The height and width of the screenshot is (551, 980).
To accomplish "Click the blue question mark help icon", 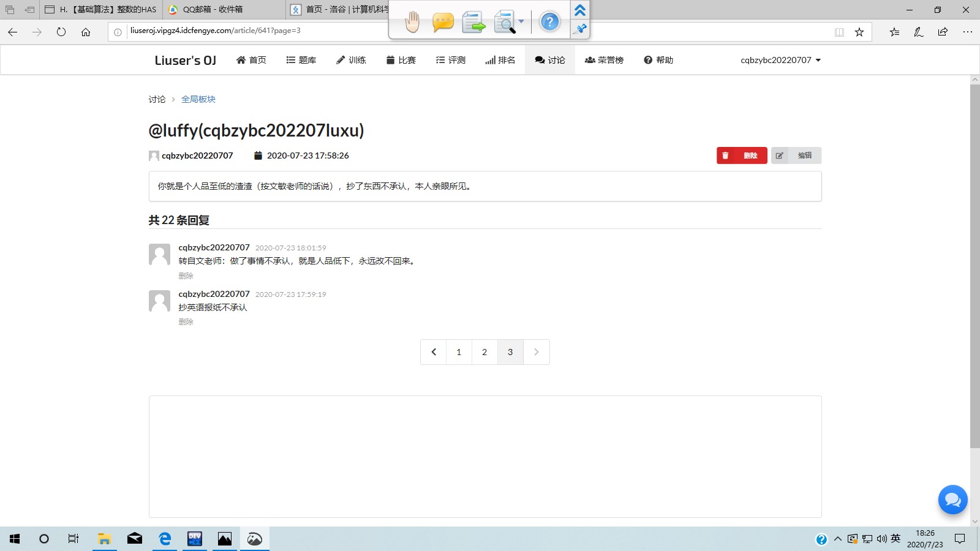I will pos(550,22).
